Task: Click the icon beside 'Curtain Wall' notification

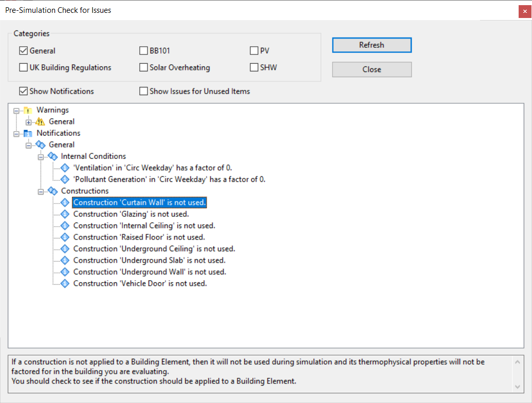Action: pos(65,203)
